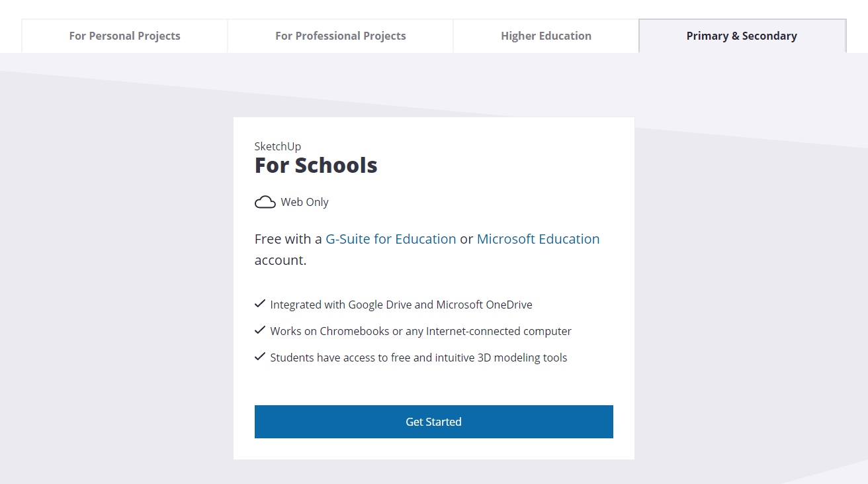The image size is (868, 484).
Task: Click 'Integrated with Google Drive and Microsoft OneDrive' text
Action: pos(402,305)
